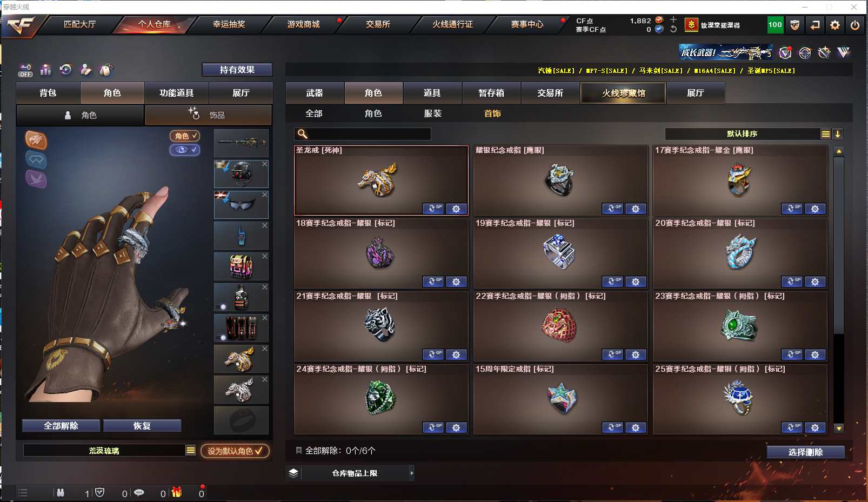Toggle the ON/OFF switch icon at top left

click(25, 70)
